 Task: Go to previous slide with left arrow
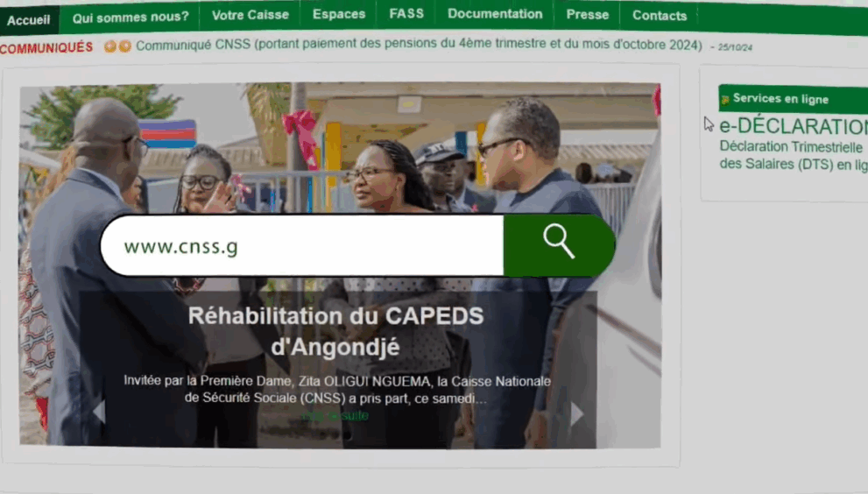99,412
